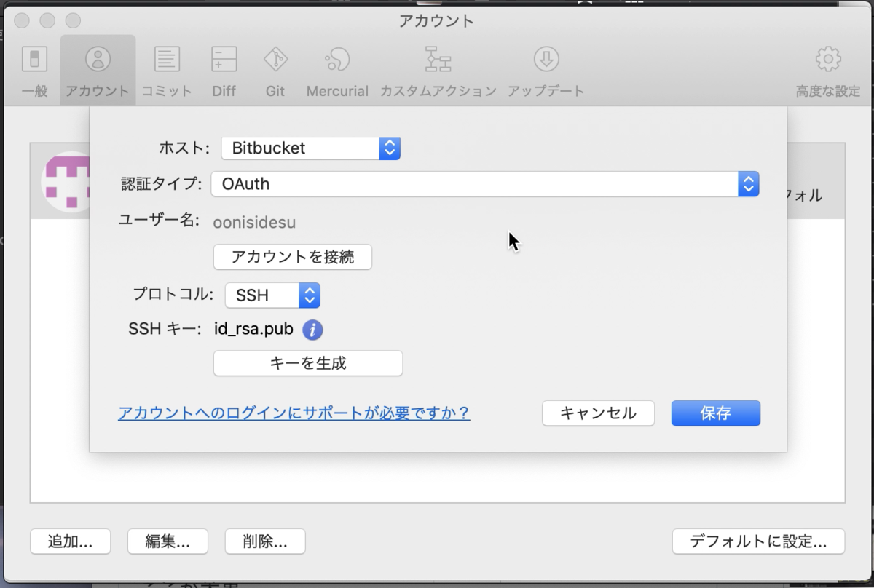Open the プロトコル SSH dropdown
The width and height of the screenshot is (874, 588).
pos(272,295)
